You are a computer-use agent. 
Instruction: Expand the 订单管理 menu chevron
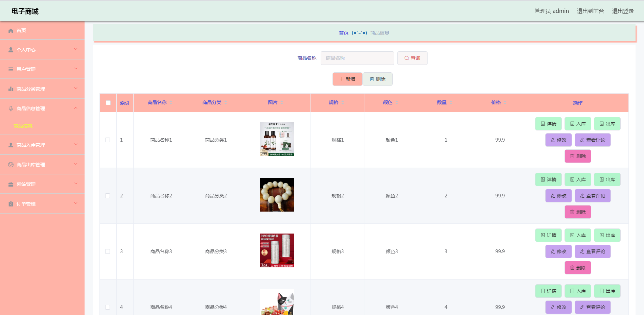click(x=76, y=203)
